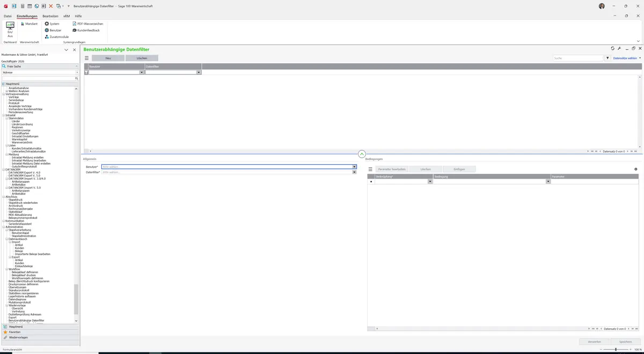Open the Bearbeiten menu
This screenshot has width=644, height=354.
coord(50,16)
